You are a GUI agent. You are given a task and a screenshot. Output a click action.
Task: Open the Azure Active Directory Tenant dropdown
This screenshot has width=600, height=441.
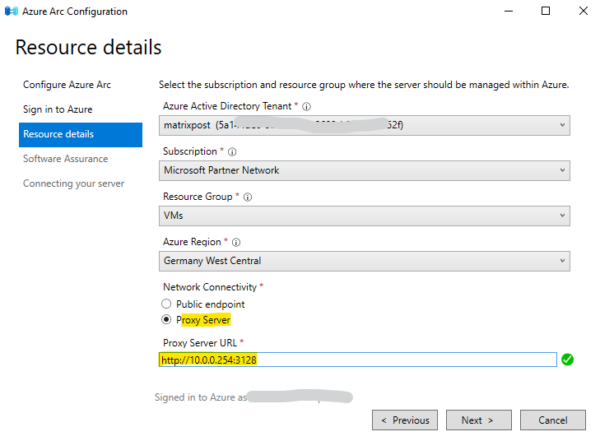tap(365, 125)
